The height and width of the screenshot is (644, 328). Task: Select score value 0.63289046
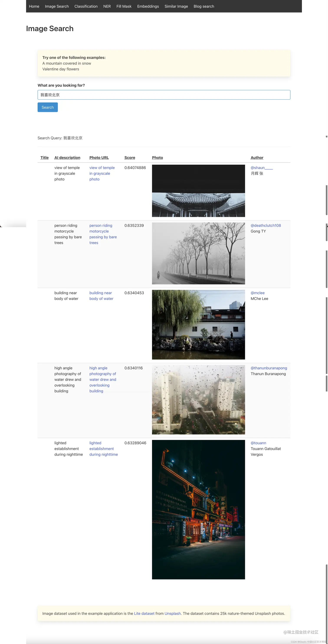click(x=135, y=443)
